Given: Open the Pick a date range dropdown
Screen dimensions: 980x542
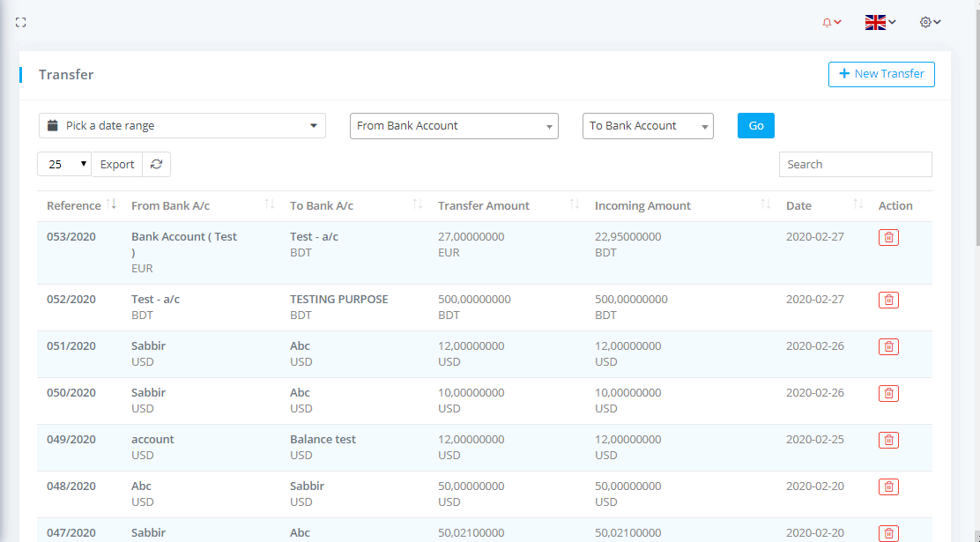Looking at the screenshot, I should [182, 126].
